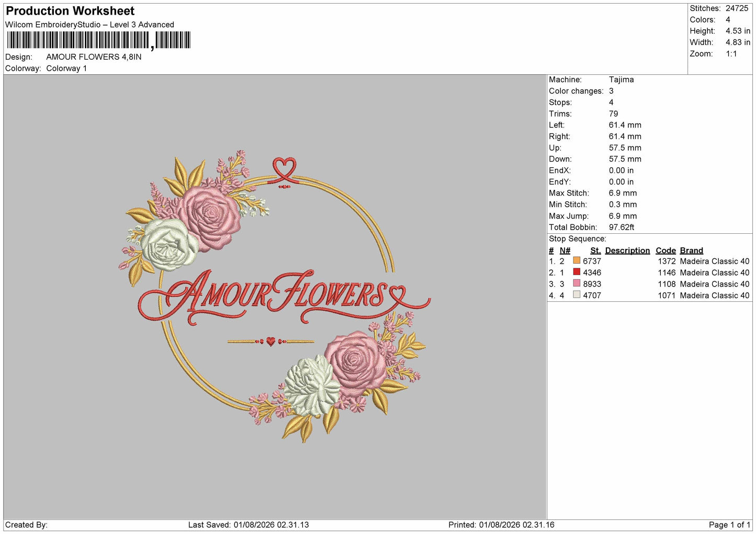Click the 'Page 1 of 1' indicator

[x=729, y=525]
